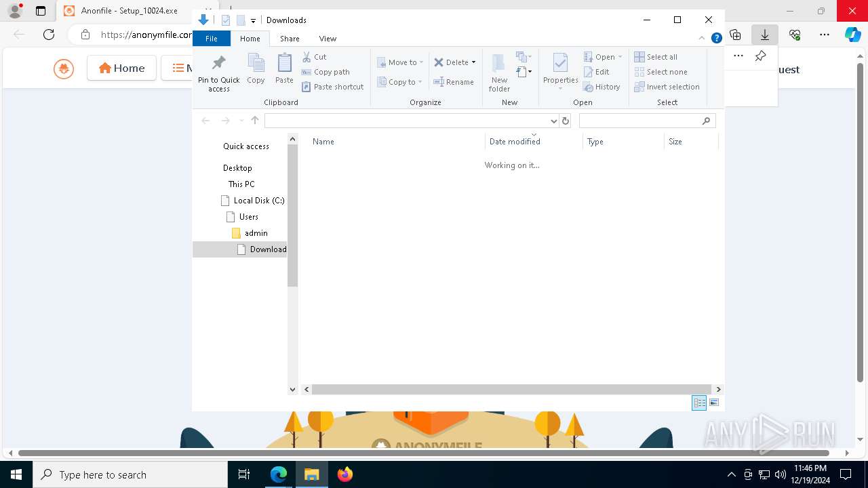Expand the Delete dropdown arrow

(473, 62)
